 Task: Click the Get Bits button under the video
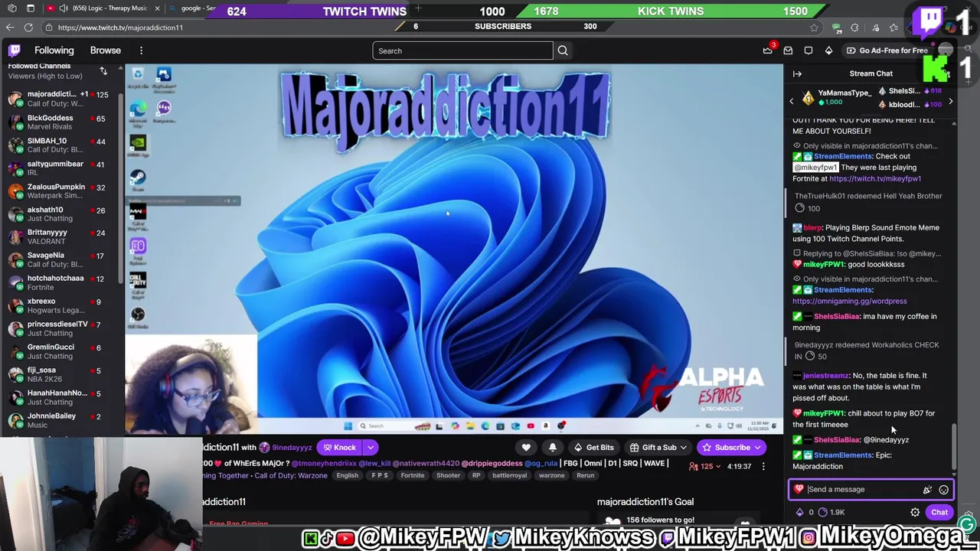(x=594, y=448)
